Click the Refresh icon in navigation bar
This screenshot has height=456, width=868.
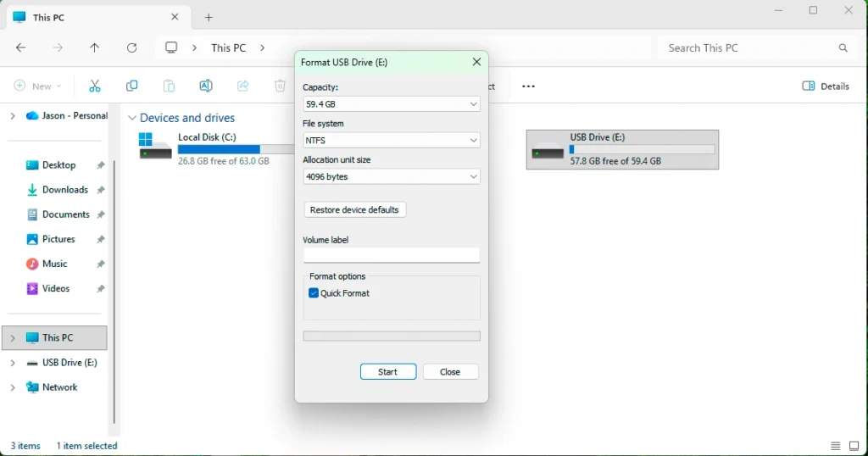131,48
